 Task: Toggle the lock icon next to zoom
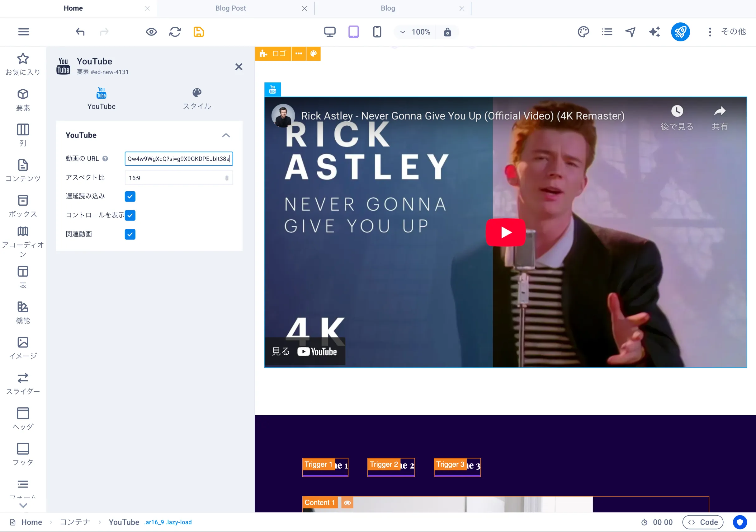point(447,32)
